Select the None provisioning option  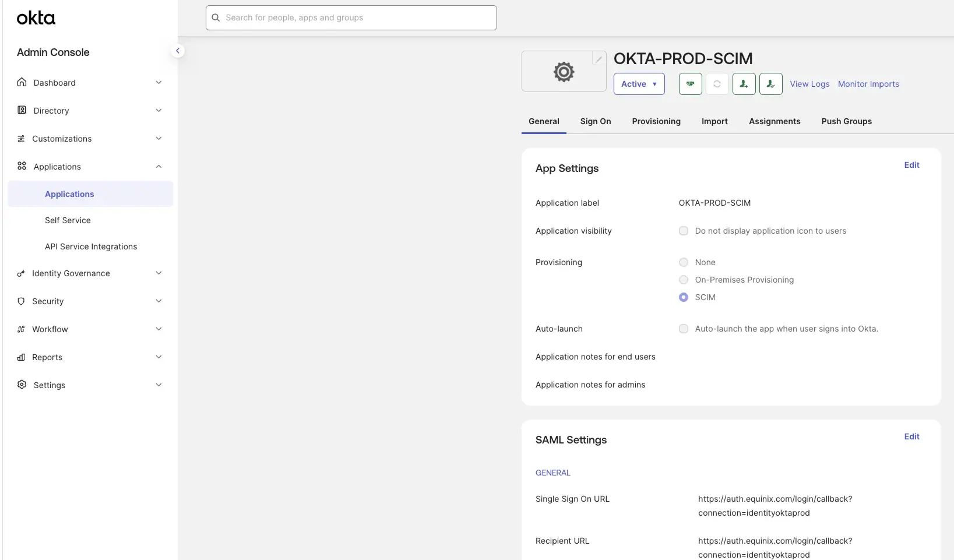coord(683,262)
